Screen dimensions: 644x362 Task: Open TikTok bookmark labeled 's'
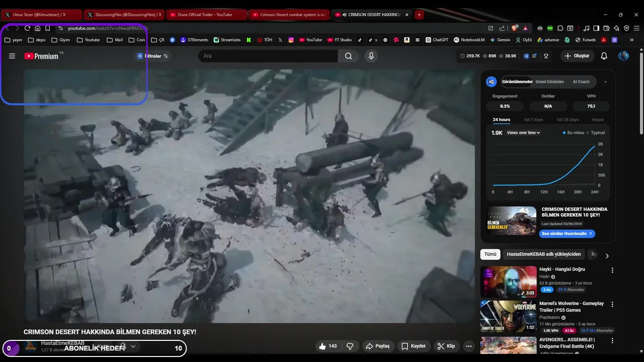[372, 40]
